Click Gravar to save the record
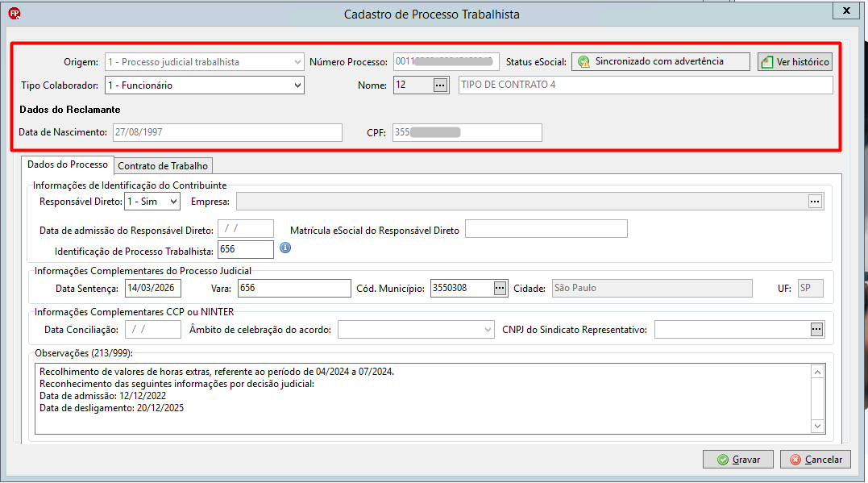868x483 pixels. click(738, 459)
